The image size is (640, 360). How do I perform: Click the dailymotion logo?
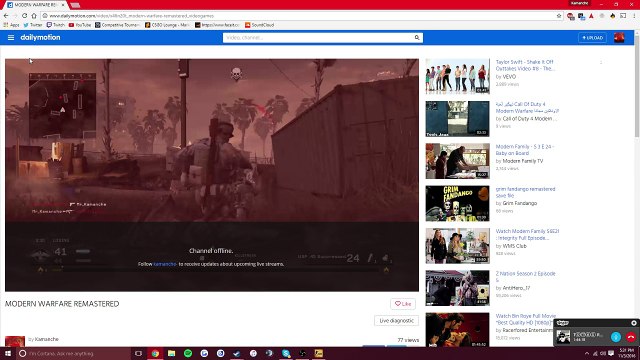click(x=40, y=38)
